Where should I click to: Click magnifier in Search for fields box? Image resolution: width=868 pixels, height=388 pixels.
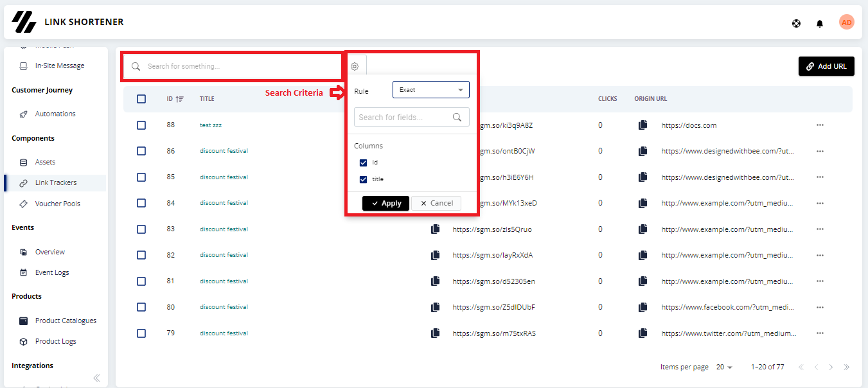tap(457, 117)
